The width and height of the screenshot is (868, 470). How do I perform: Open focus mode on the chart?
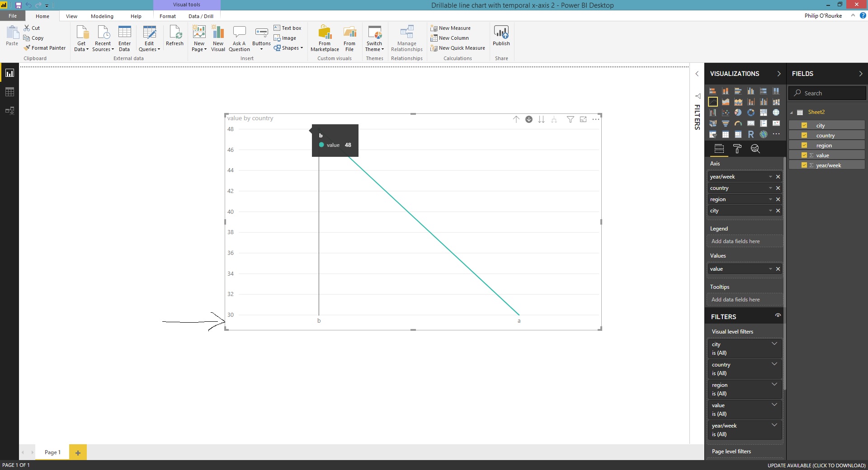[x=583, y=119]
